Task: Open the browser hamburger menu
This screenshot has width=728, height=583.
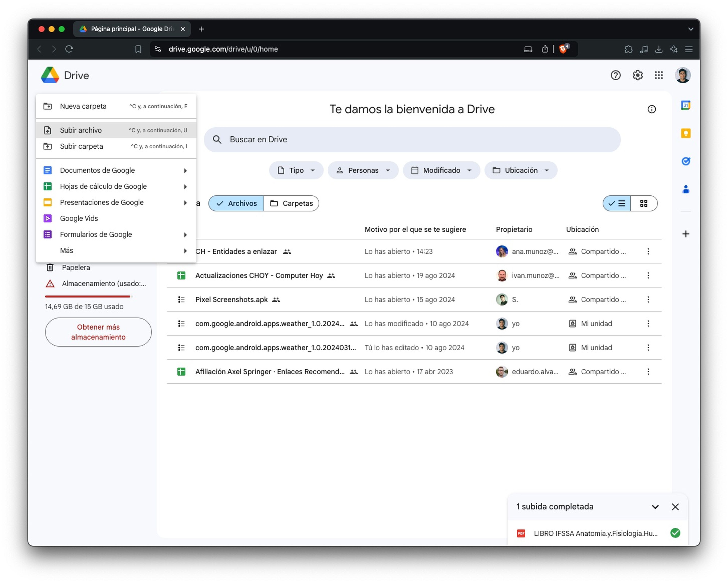Action: (x=689, y=49)
